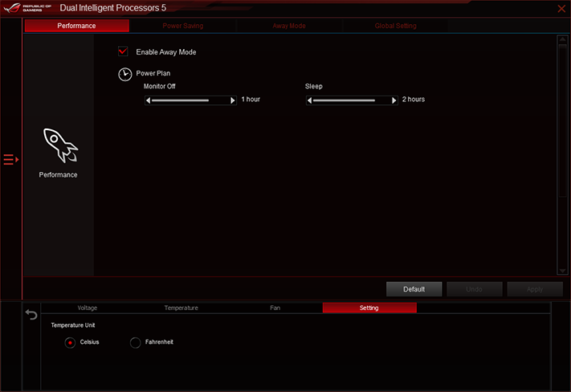
Task: Click the back arrow icon in bottom panel
Action: click(31, 314)
